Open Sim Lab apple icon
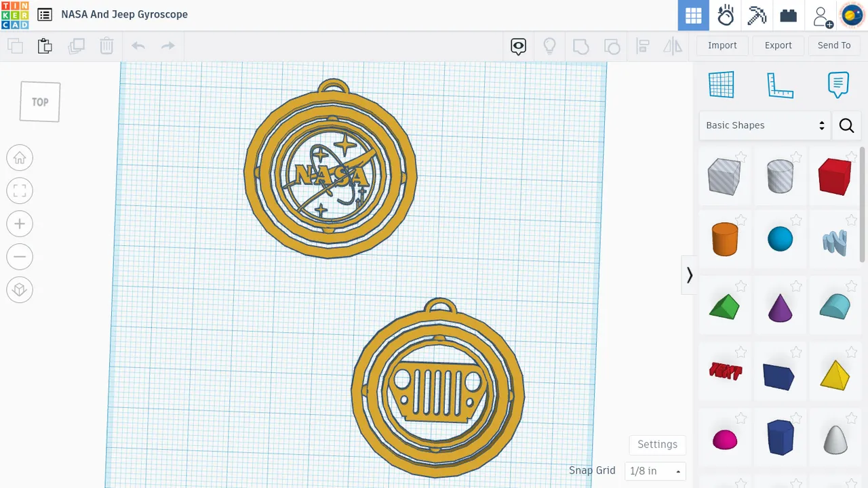 [x=726, y=16]
